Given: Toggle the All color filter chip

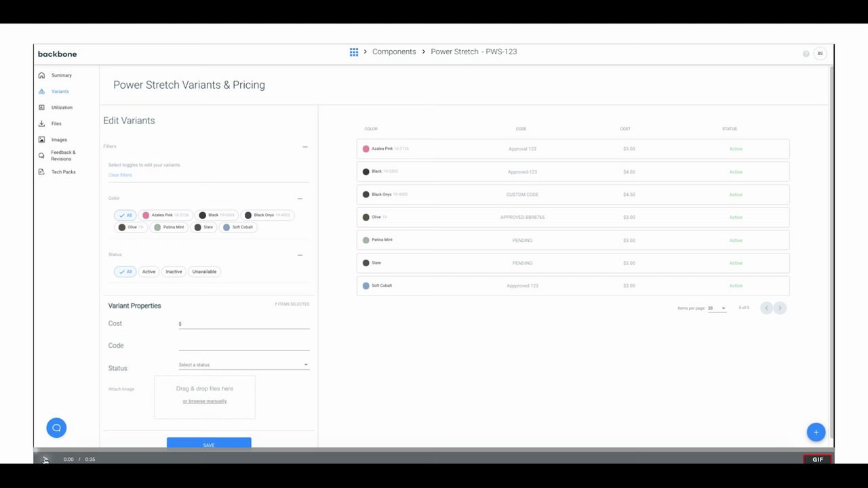Looking at the screenshot, I should click(125, 215).
